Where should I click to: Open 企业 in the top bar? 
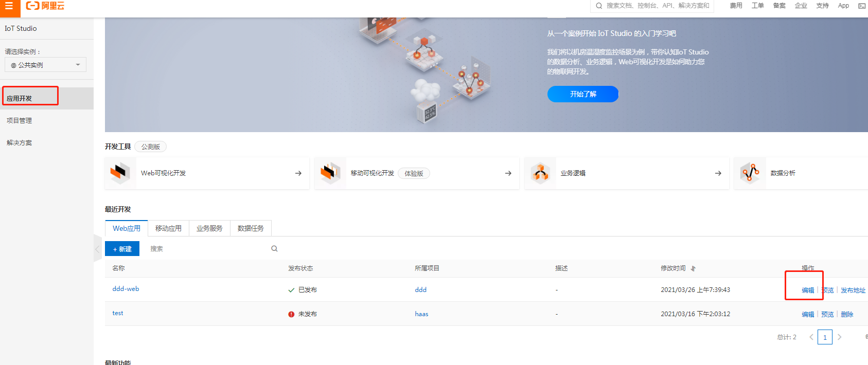point(801,6)
